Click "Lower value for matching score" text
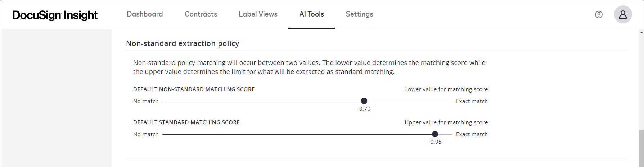 click(446, 89)
